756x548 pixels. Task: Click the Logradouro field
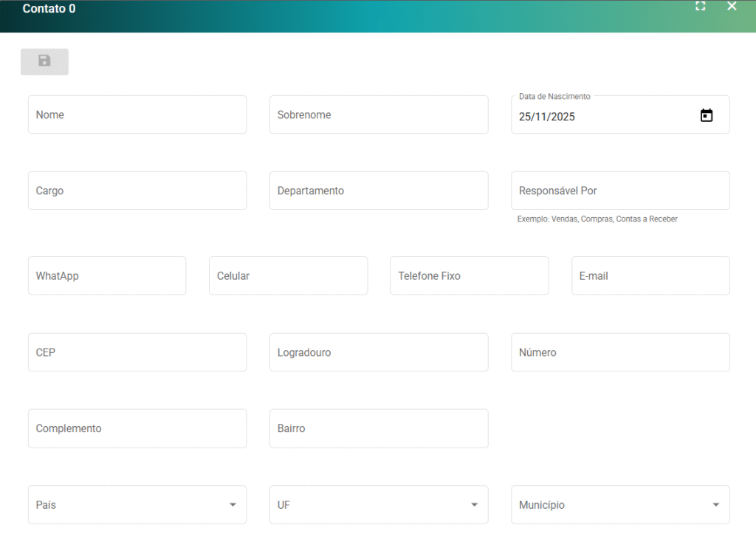(x=378, y=353)
